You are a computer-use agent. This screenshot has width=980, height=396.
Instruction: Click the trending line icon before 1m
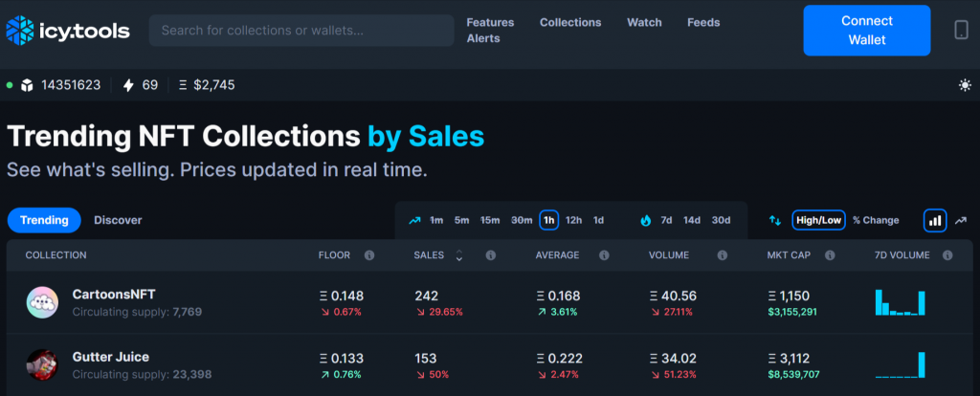point(414,221)
